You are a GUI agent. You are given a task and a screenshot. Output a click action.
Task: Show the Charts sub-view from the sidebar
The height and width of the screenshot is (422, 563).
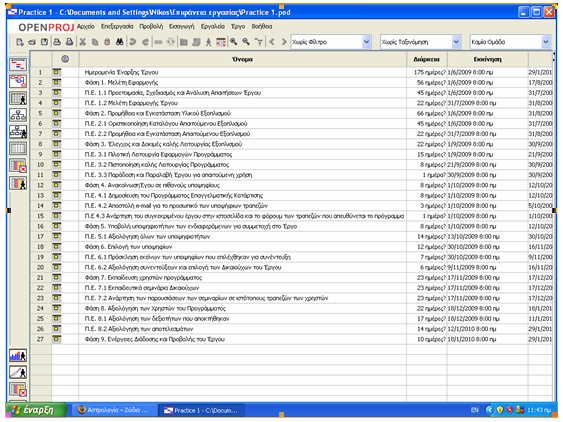pos(18,372)
